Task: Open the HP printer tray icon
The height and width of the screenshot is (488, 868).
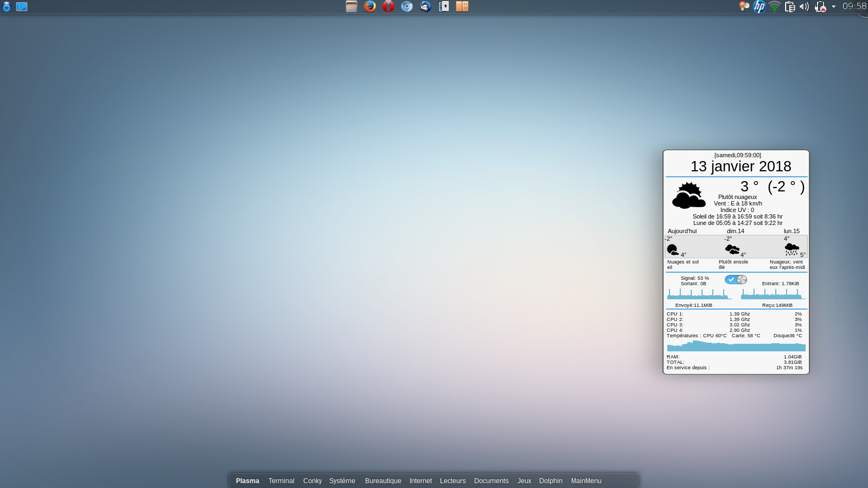Action: [x=759, y=7]
